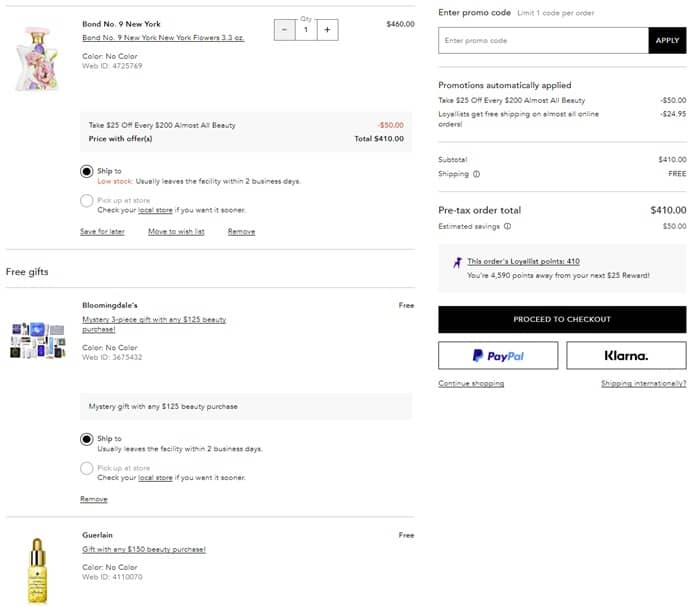Open Shipping internationally link

tap(643, 384)
